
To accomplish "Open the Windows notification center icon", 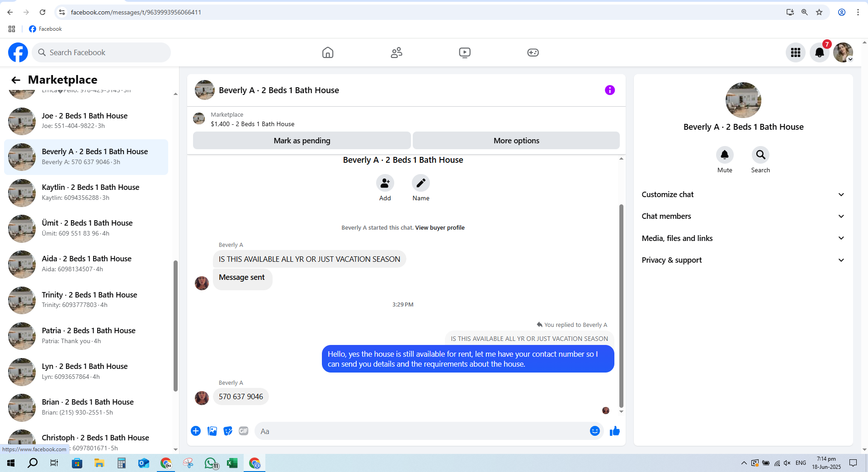I will (853, 463).
